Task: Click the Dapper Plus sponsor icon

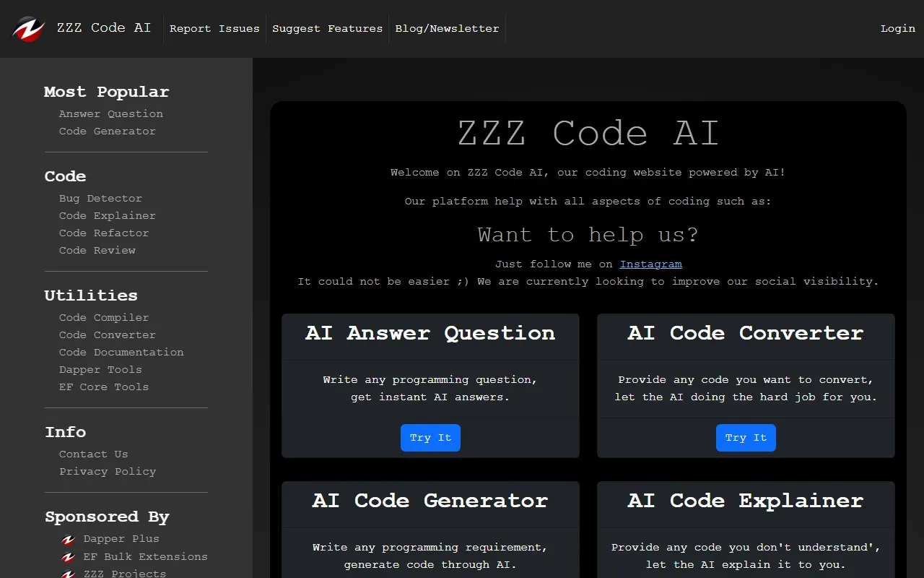Action: coord(67,539)
